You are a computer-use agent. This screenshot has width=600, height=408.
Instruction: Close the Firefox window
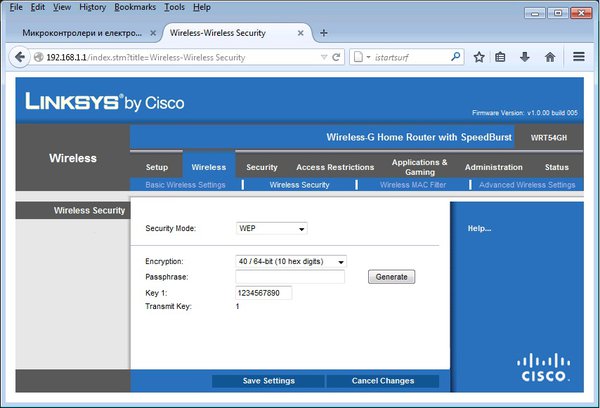[x=581, y=13]
